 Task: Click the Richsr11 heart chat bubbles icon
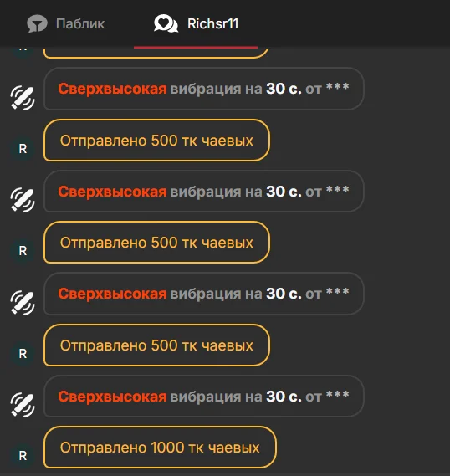click(x=166, y=23)
